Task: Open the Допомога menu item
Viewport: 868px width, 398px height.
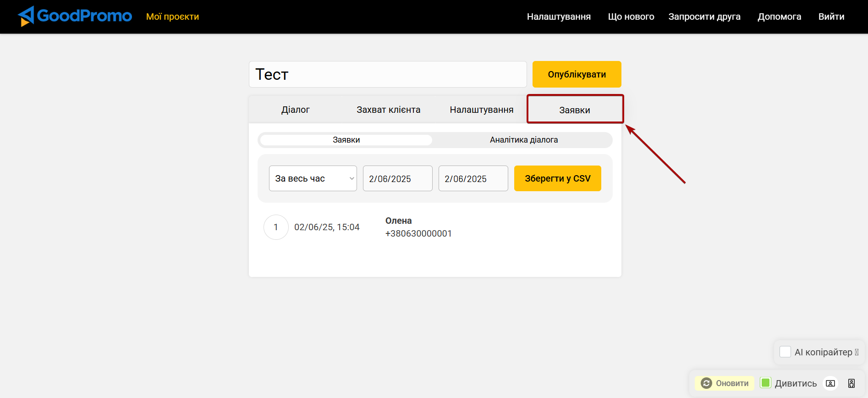Action: click(x=779, y=17)
